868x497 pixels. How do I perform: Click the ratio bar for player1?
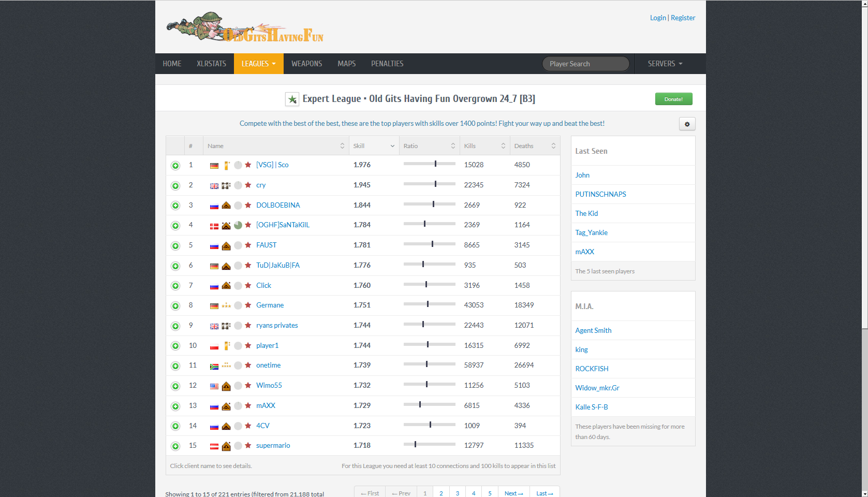[429, 345]
